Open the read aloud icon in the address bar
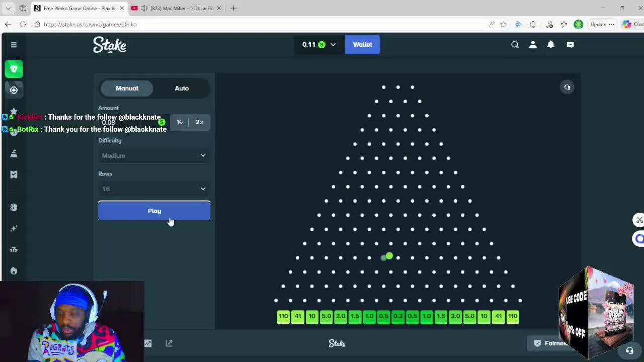This screenshot has width=644, height=362. (x=492, y=24)
